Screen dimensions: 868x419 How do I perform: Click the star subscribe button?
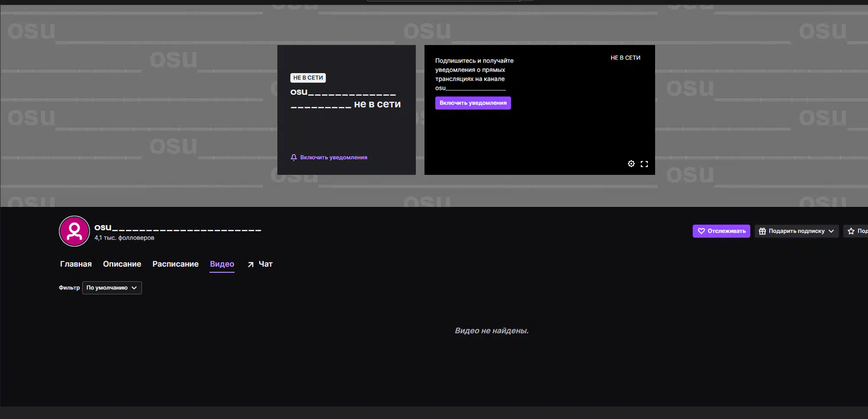[x=856, y=231]
